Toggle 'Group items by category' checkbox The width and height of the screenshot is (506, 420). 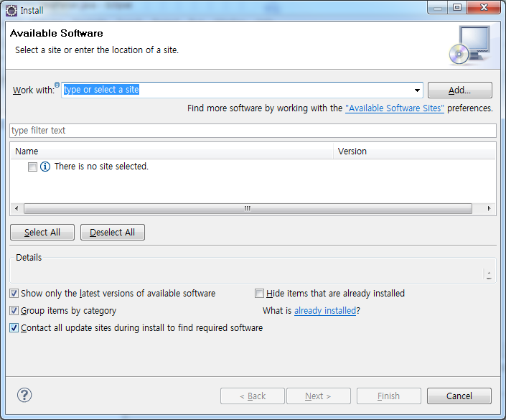(14, 311)
